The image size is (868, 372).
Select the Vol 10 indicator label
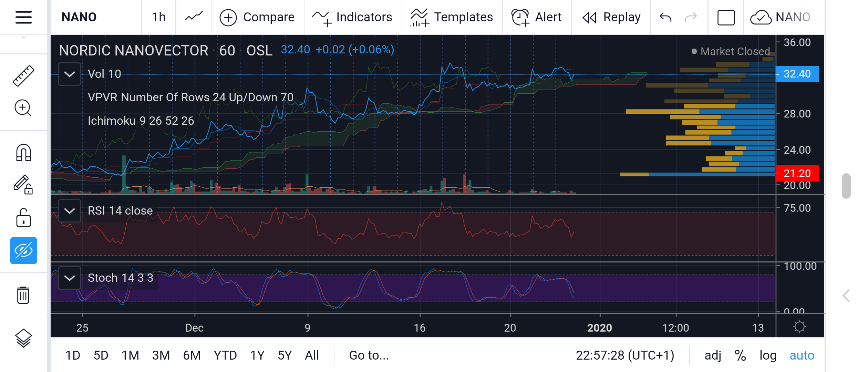click(104, 74)
